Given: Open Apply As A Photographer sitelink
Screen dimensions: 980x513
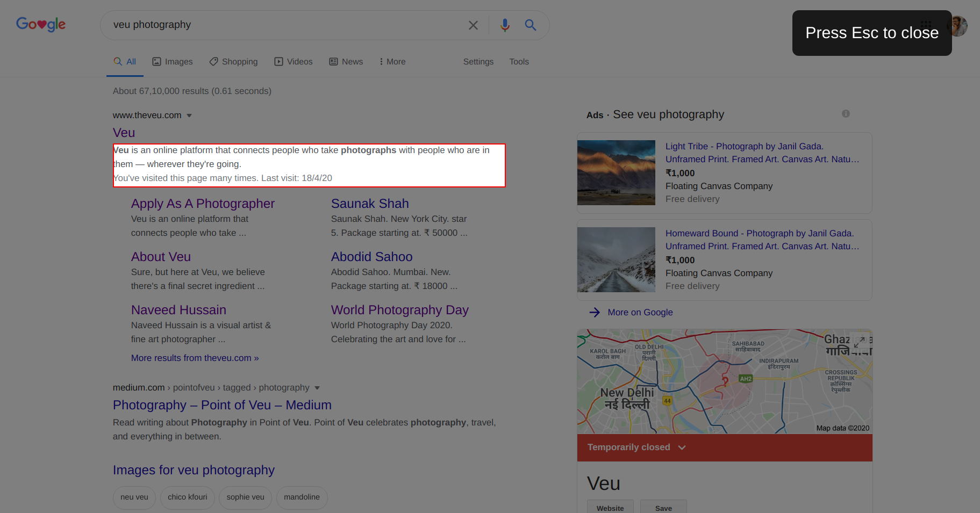Looking at the screenshot, I should pyautogui.click(x=203, y=204).
